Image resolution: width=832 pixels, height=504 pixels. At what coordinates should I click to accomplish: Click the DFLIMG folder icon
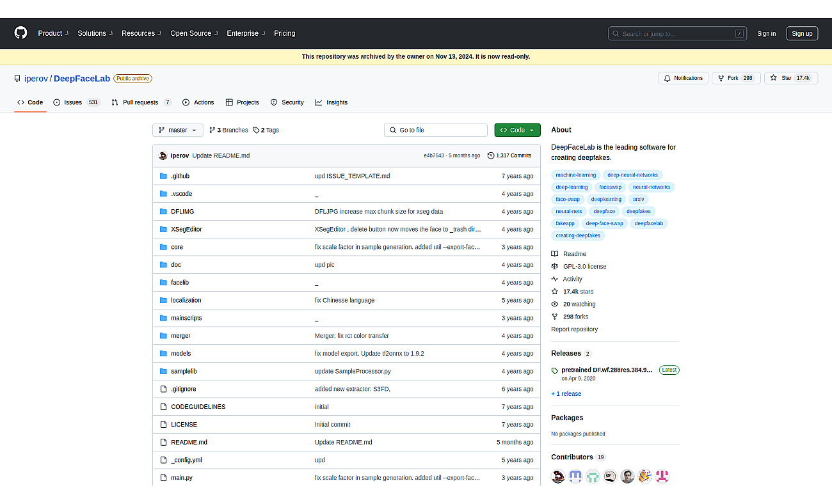(164, 211)
